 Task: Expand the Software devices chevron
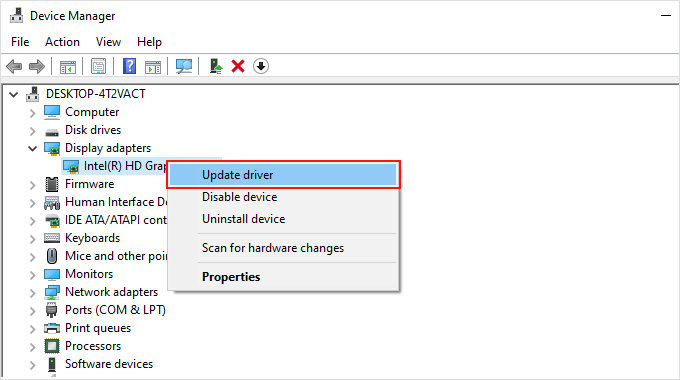(33, 365)
